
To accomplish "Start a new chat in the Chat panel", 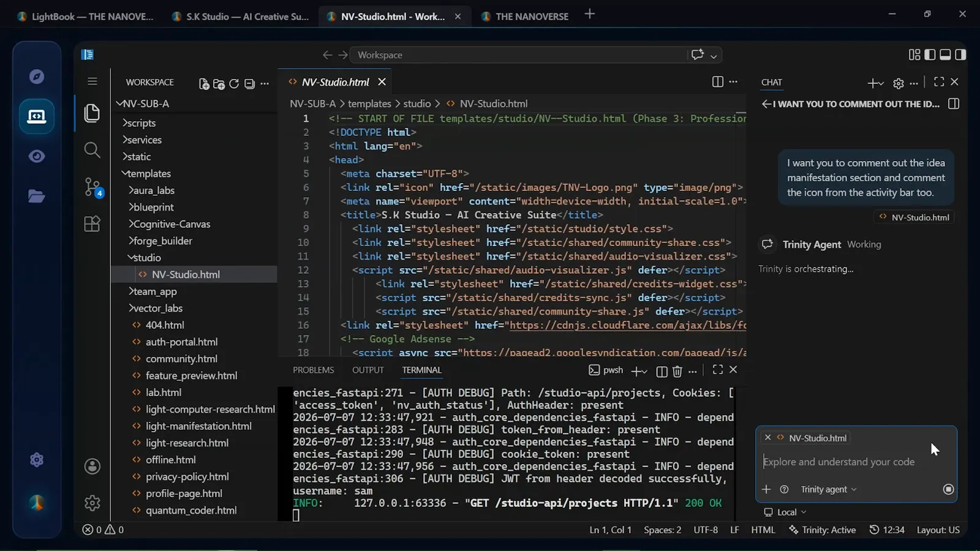I will click(x=872, y=83).
